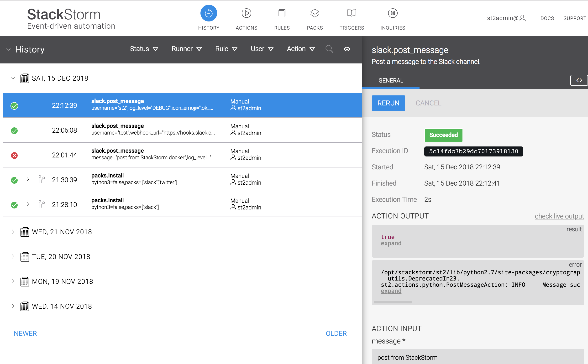
Task: Open the Packs section icon
Action: (315, 13)
